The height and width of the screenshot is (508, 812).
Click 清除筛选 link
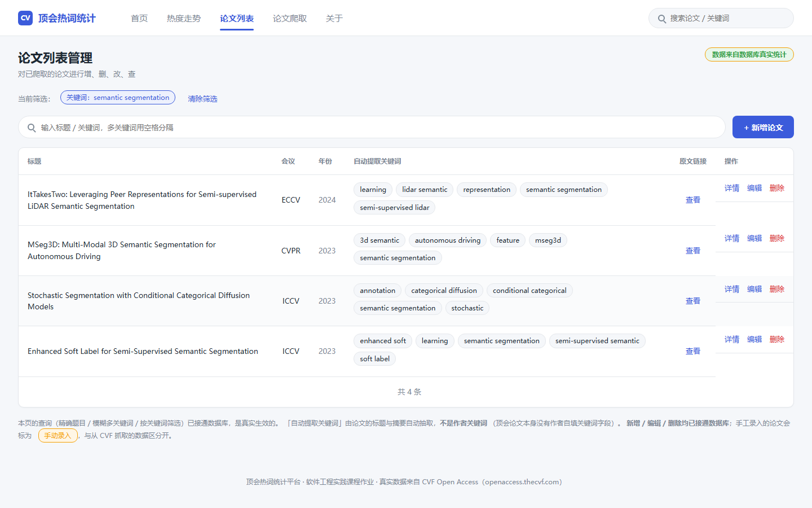202,99
